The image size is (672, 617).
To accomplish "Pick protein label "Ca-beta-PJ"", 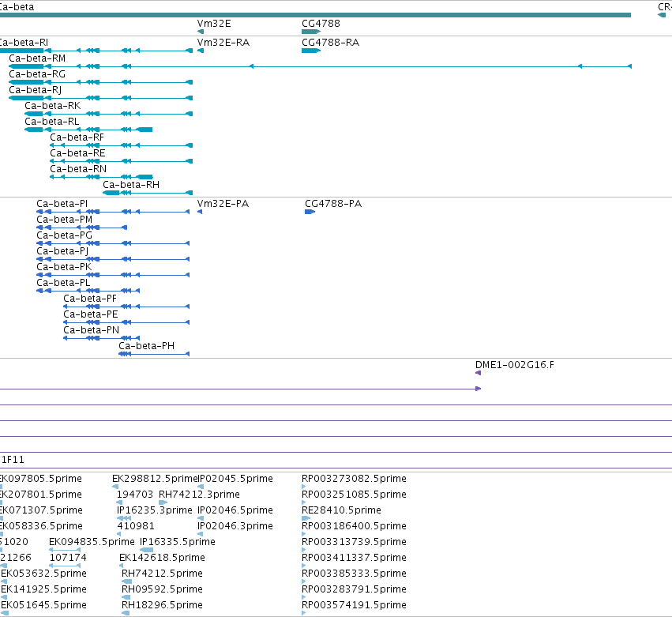I will pos(62,251).
